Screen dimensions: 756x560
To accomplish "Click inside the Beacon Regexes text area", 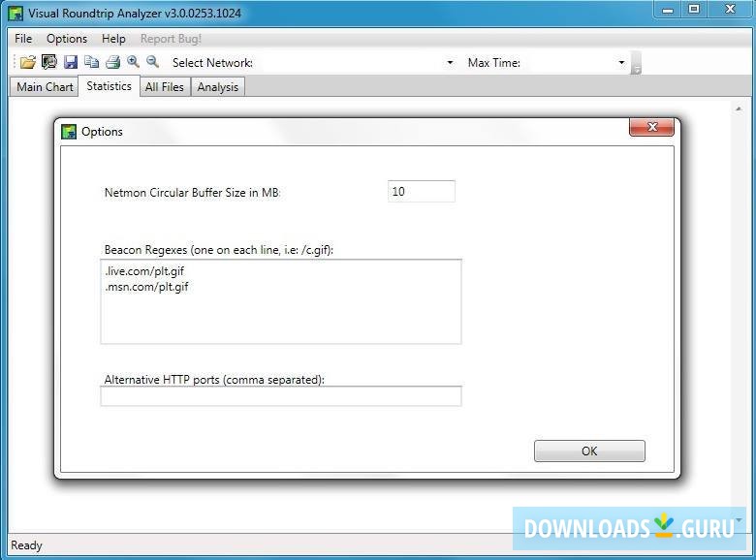I will 281,301.
